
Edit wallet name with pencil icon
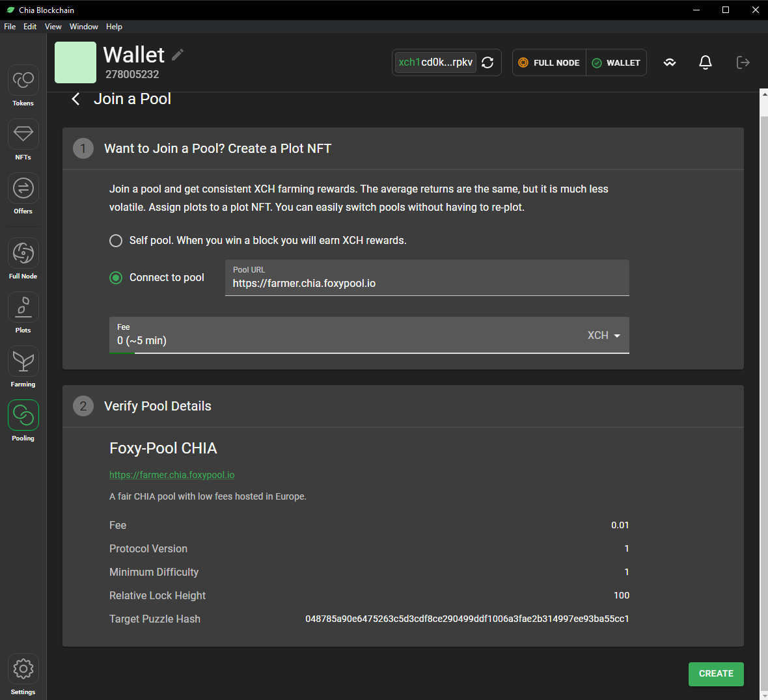click(178, 55)
